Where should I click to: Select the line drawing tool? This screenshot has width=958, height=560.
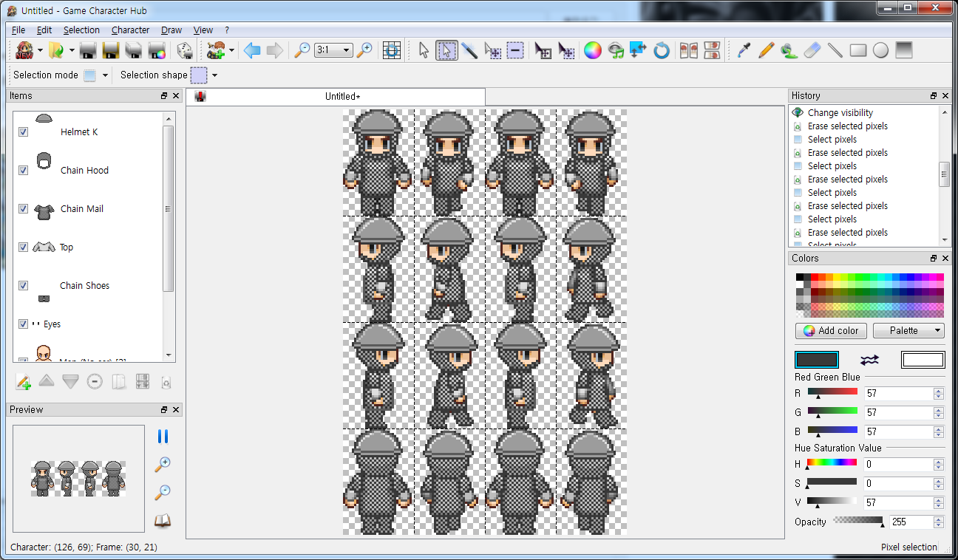point(835,50)
